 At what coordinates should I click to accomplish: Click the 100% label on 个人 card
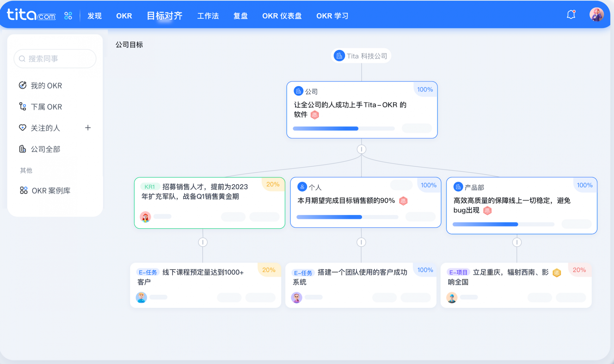tap(429, 185)
